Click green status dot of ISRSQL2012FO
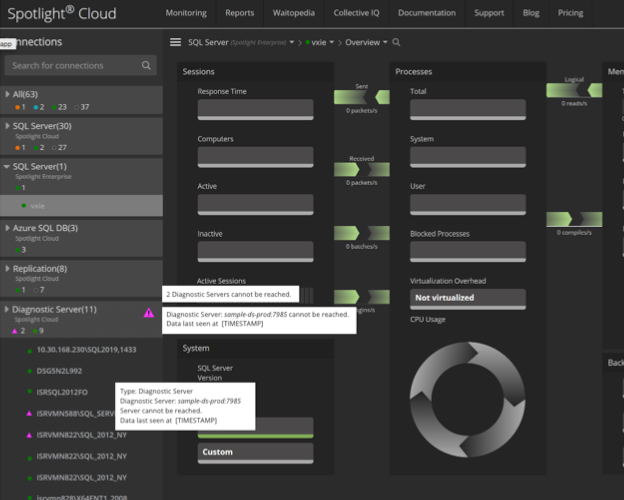The width and height of the screenshot is (624, 500). coord(29,392)
